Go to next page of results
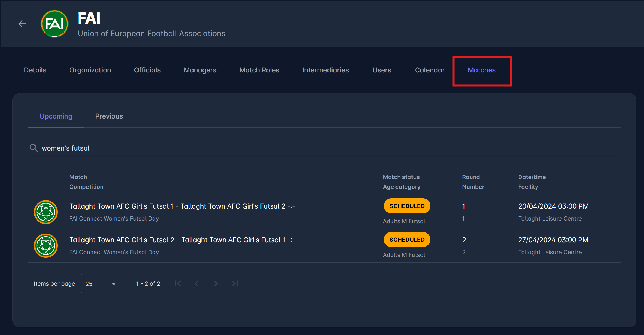Screen dimensions: 644x335 pyautogui.click(x=216, y=284)
